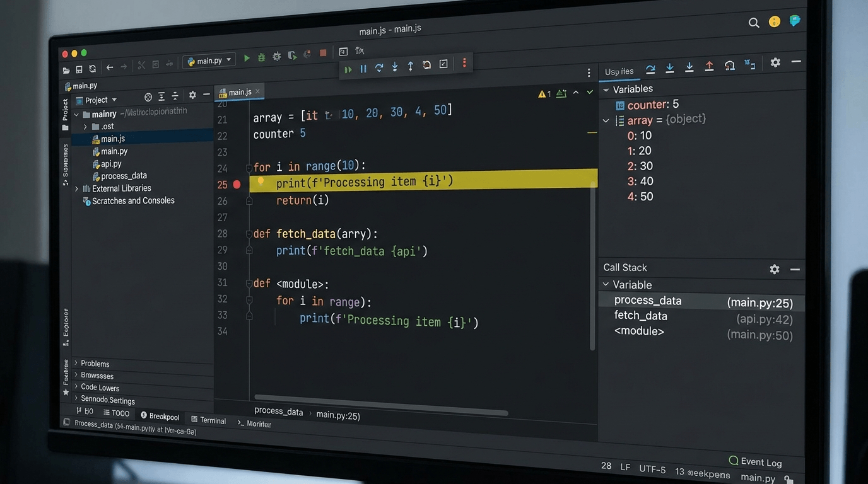Open the Terminal tool window tab

coord(209,420)
